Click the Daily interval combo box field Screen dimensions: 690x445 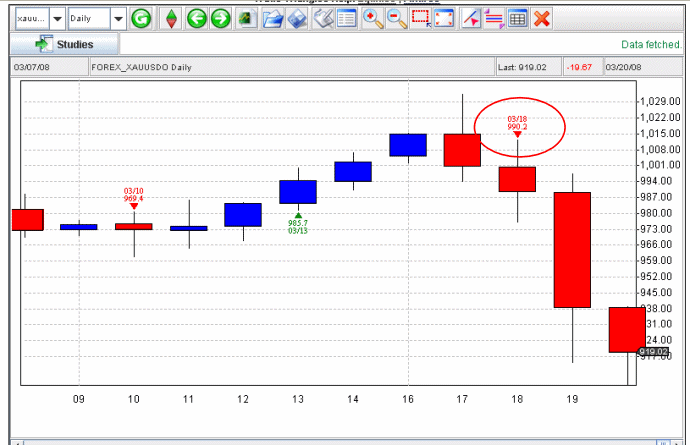click(88, 18)
